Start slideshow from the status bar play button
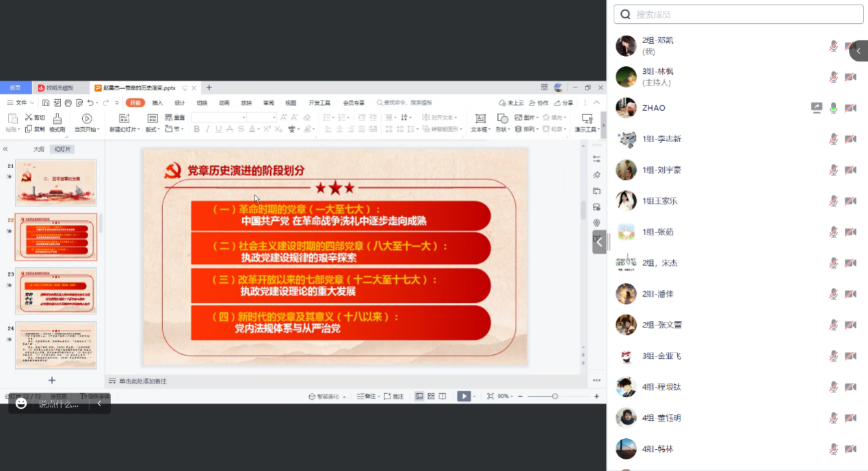 coord(464,396)
